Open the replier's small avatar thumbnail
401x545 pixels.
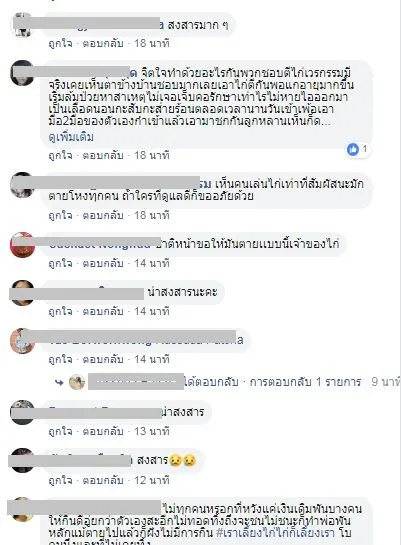(x=77, y=382)
